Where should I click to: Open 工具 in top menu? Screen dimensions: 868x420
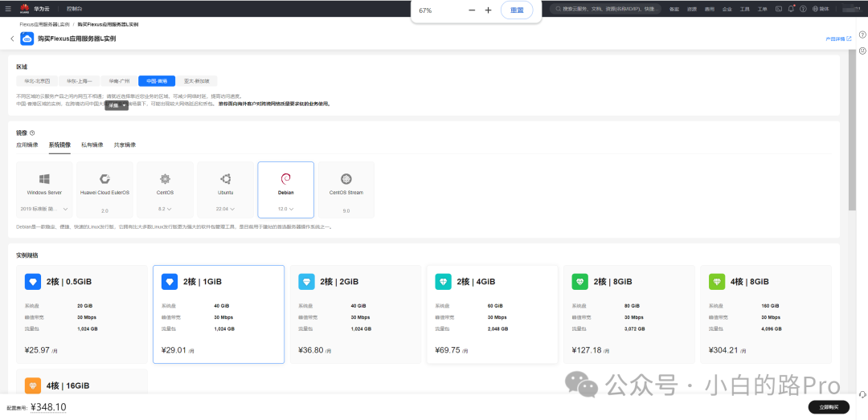click(745, 9)
